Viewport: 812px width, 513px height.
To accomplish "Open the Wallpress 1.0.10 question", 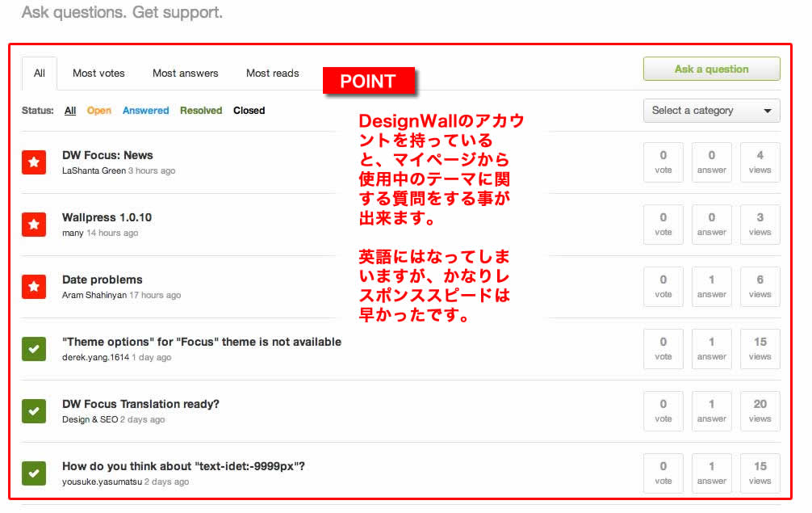I will (x=107, y=217).
